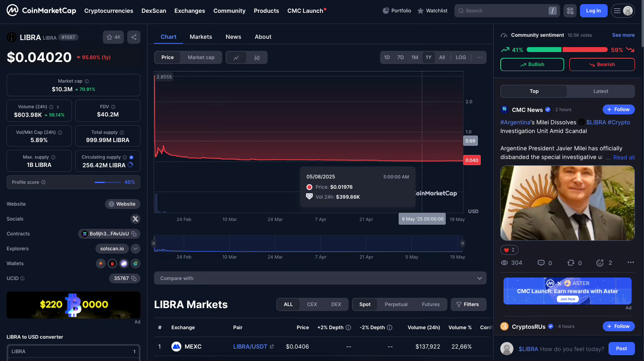Click the share icon next to LIBRA

(134, 37)
